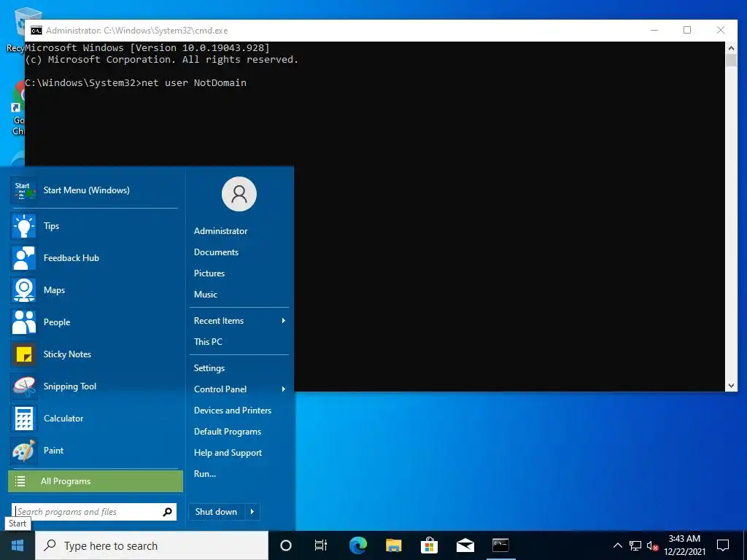Open File Explorer from the taskbar
Screen dimensions: 747x560
pos(393,545)
